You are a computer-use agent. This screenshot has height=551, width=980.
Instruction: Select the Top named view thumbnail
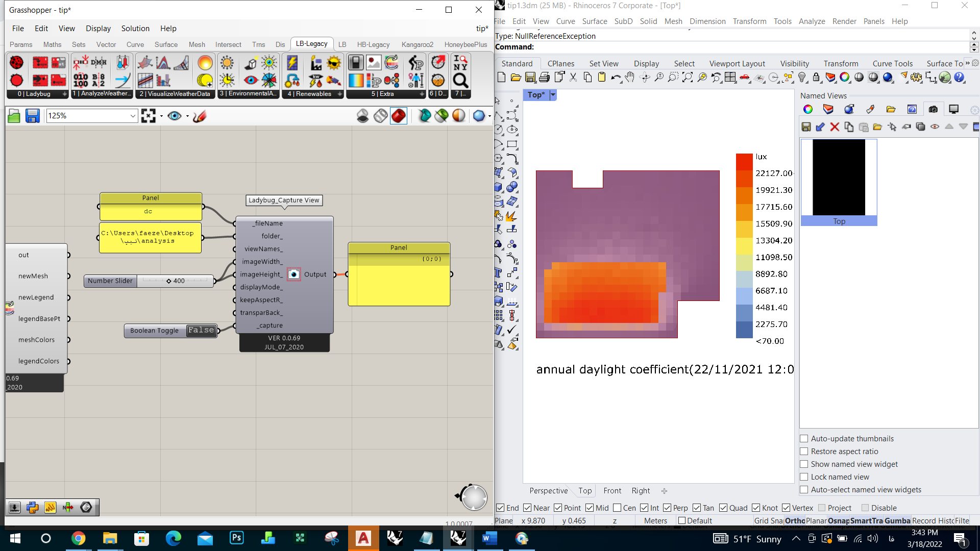(x=839, y=182)
